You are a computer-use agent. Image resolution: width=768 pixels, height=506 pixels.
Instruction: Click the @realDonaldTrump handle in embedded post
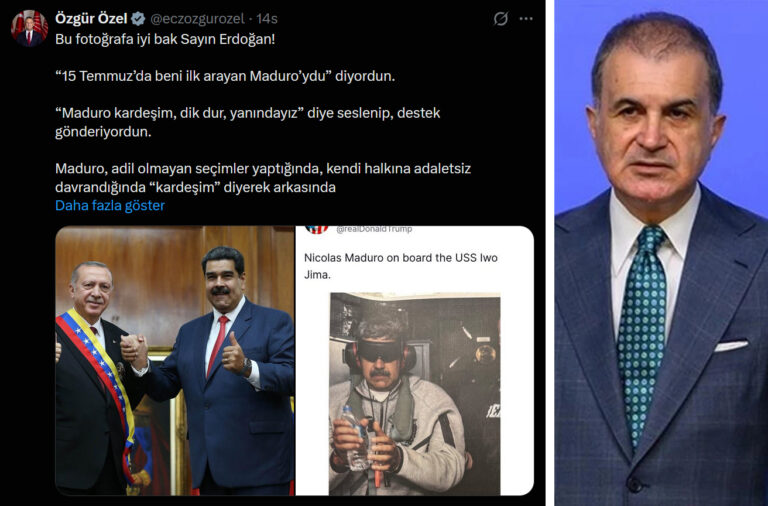coord(374,229)
